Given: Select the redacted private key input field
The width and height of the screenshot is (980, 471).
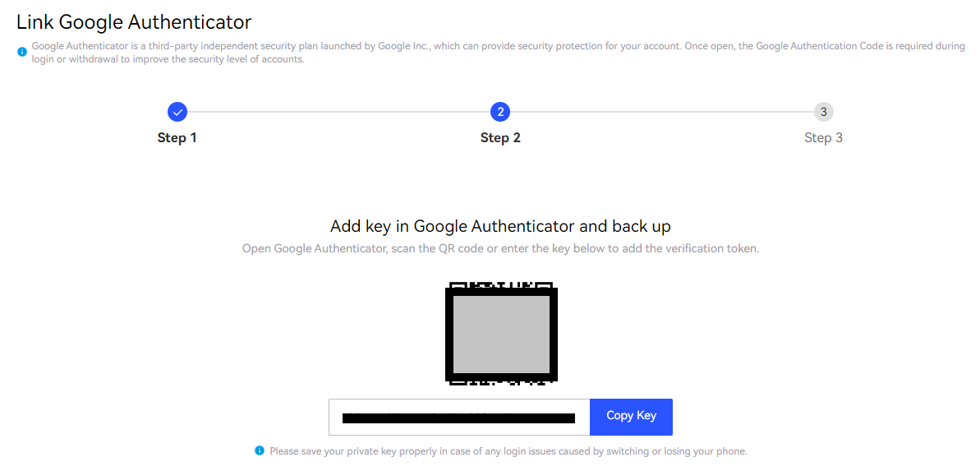Looking at the screenshot, I should [x=459, y=418].
